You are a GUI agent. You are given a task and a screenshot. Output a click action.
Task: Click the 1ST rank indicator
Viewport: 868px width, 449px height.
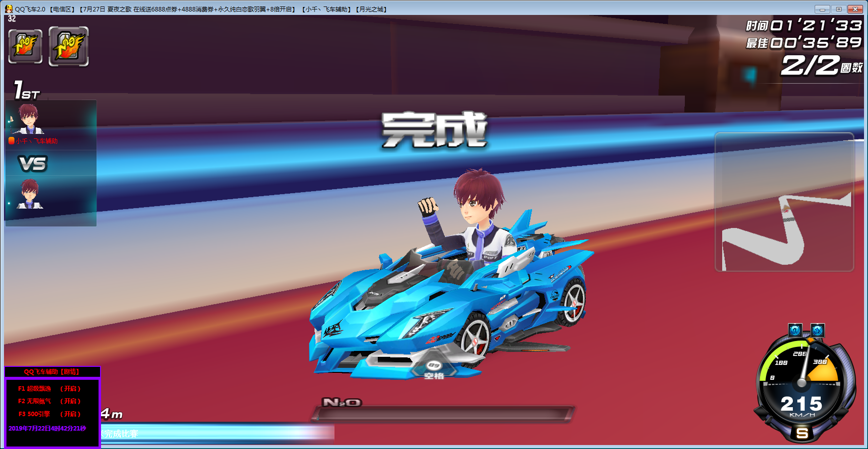pos(27,91)
